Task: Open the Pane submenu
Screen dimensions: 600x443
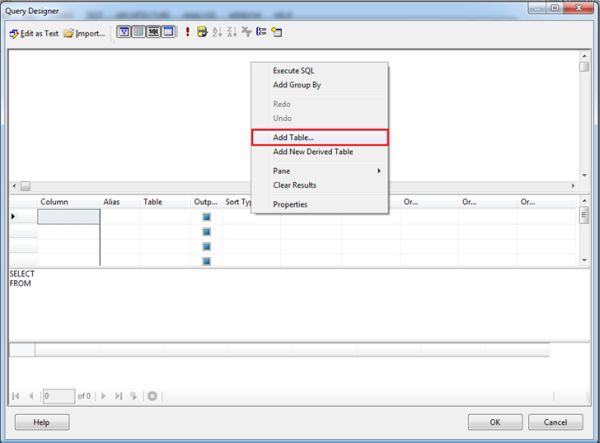Action: pyautogui.click(x=320, y=171)
